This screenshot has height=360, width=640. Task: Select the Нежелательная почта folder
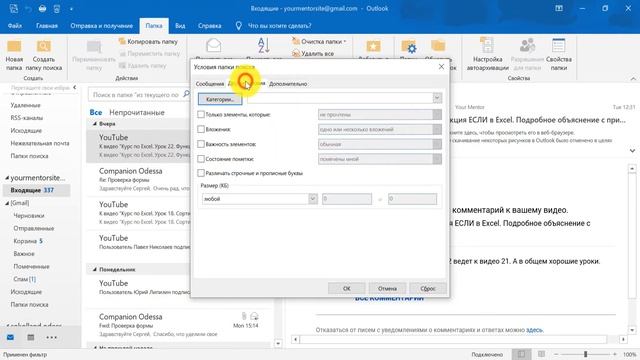[x=40, y=143]
